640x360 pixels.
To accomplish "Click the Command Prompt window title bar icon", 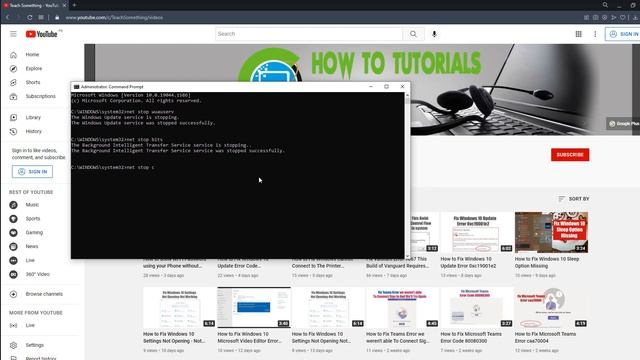I will click(x=76, y=87).
